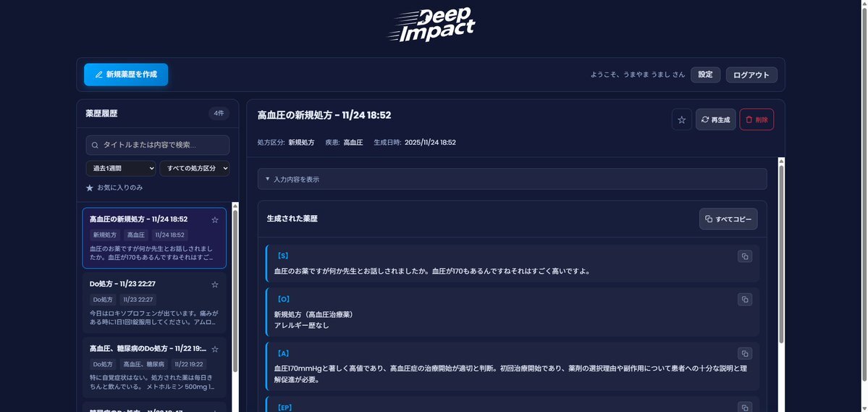
Task: Click the red 削除 delete button
Action: click(757, 119)
